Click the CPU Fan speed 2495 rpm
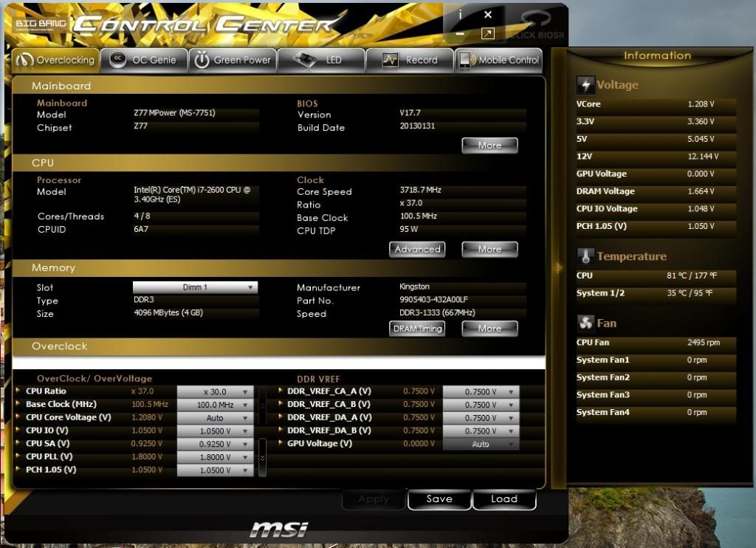This screenshot has height=548, width=756. tap(704, 343)
